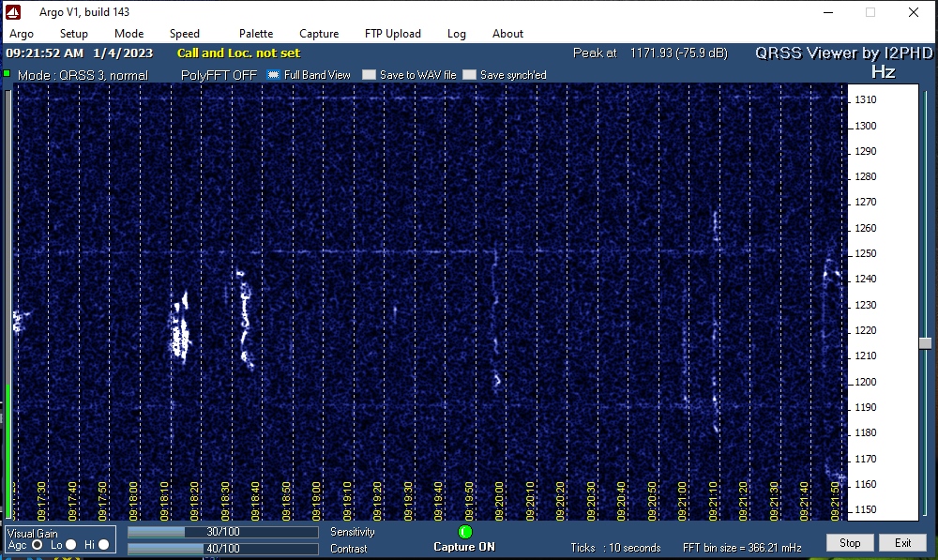Open the Palette menu
Screen dimensions: 938x560
pyautogui.click(x=256, y=34)
